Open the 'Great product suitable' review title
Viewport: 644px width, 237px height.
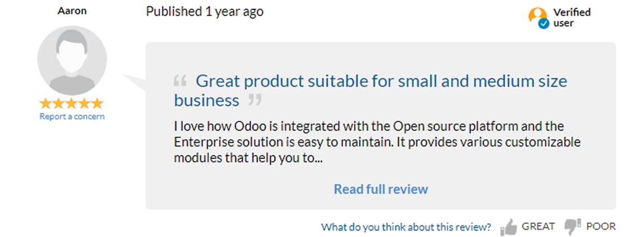tap(371, 91)
